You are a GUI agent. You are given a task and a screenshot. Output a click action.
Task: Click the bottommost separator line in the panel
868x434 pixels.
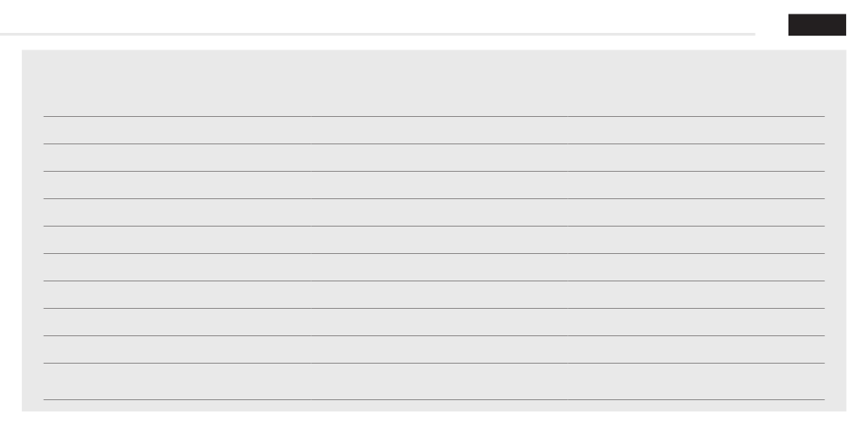coord(433,399)
